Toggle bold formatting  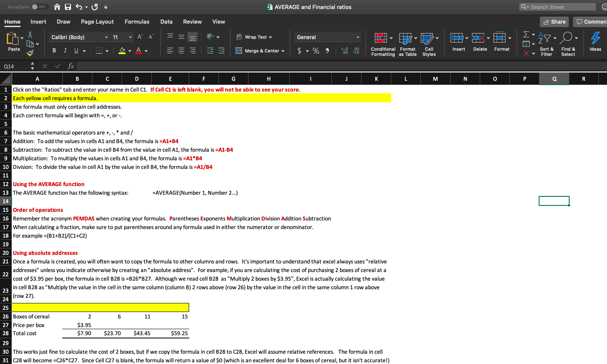click(54, 50)
